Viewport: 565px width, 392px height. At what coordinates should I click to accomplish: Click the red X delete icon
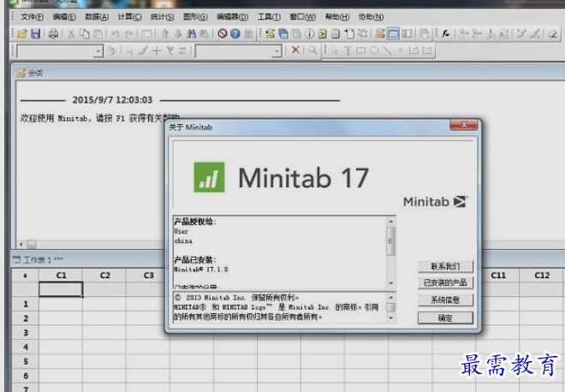(295, 50)
